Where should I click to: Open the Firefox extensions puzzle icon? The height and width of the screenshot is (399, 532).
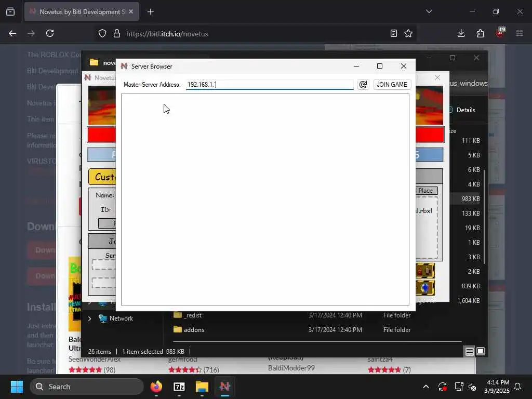click(480, 33)
